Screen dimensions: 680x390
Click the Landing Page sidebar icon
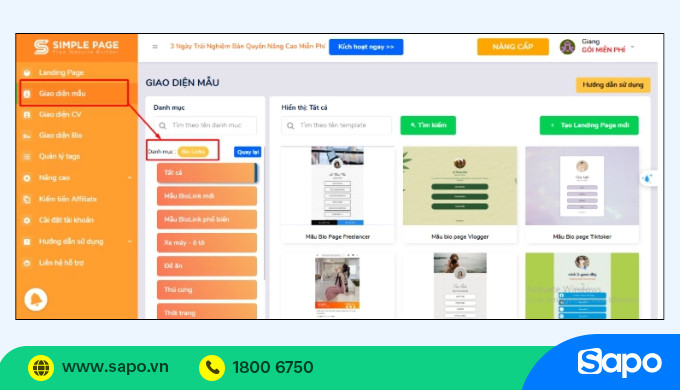tap(27, 73)
